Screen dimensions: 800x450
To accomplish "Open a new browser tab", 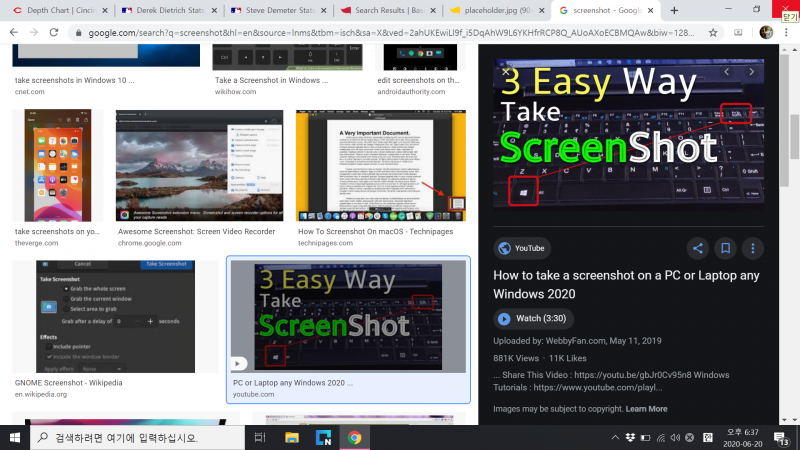I will pos(675,10).
